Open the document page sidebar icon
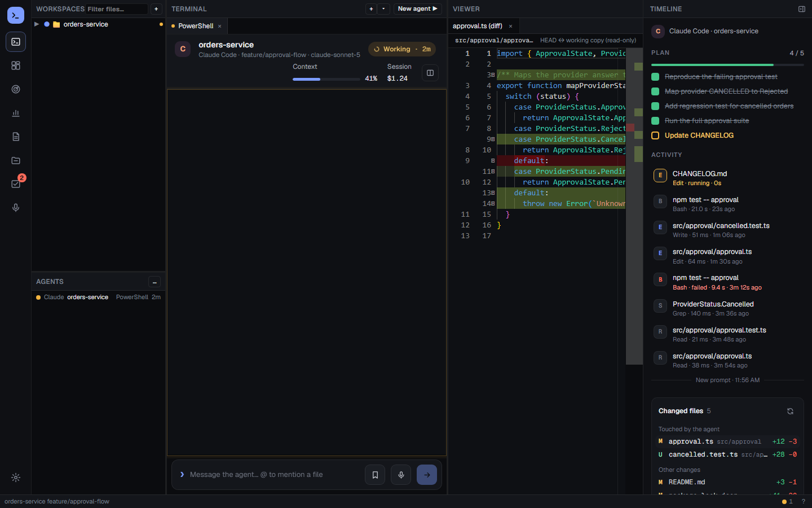Image resolution: width=812 pixels, height=508 pixels. click(16, 137)
